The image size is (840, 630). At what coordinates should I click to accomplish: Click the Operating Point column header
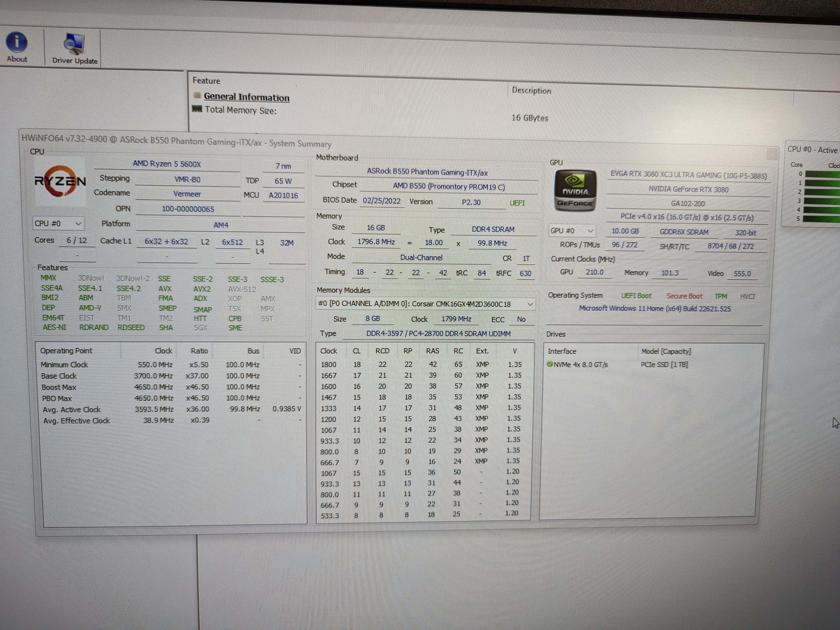pos(66,351)
